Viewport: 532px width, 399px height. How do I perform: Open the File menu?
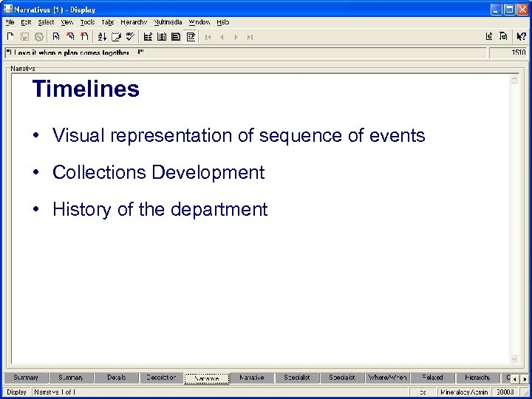pyautogui.click(x=10, y=22)
